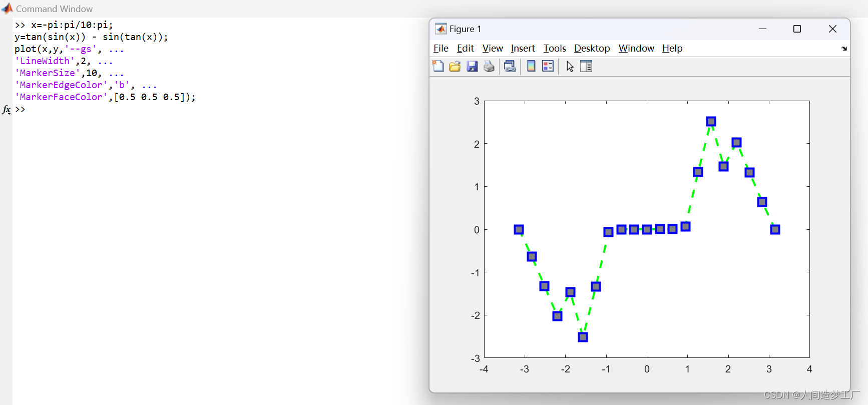Click the MATLAB logo beside Command Window title
The height and width of the screenshot is (405, 868).
click(x=7, y=9)
